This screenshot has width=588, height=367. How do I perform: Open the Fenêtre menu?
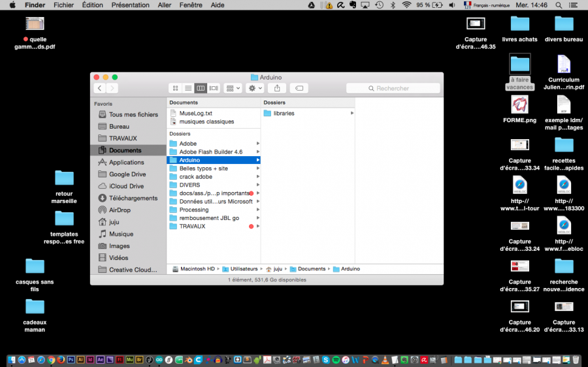click(190, 5)
